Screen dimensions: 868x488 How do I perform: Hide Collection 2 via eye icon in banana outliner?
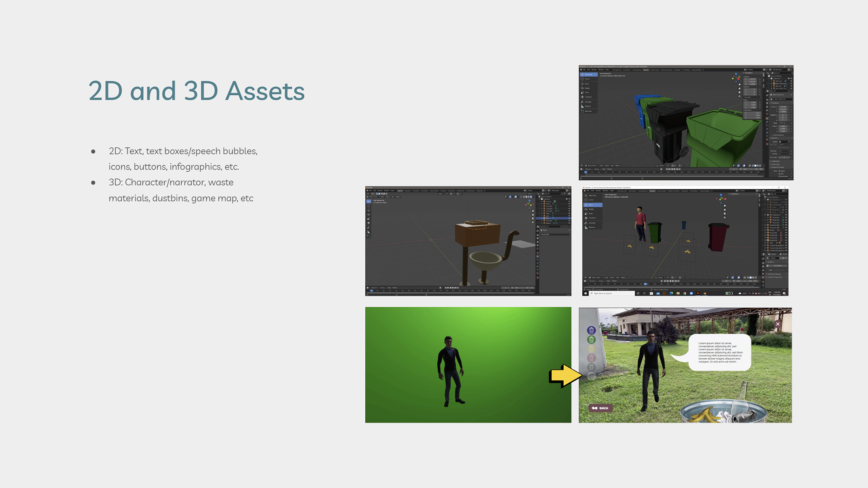[786, 215]
